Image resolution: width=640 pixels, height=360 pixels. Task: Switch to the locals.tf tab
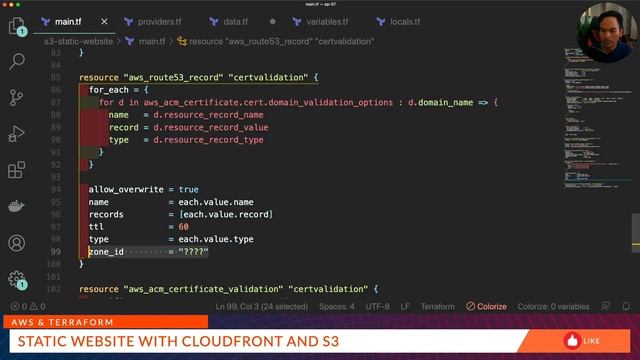point(404,22)
